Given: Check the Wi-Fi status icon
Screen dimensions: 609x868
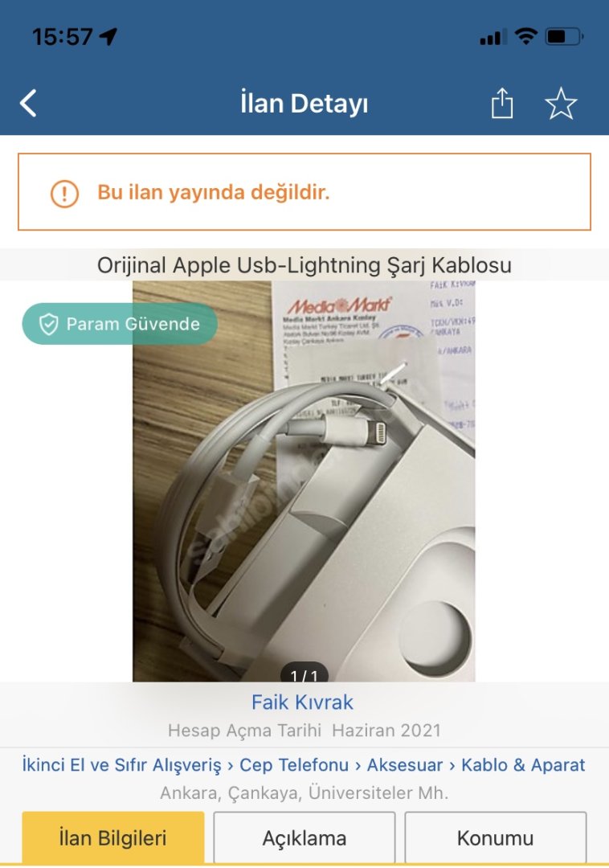Looking at the screenshot, I should click(x=525, y=36).
